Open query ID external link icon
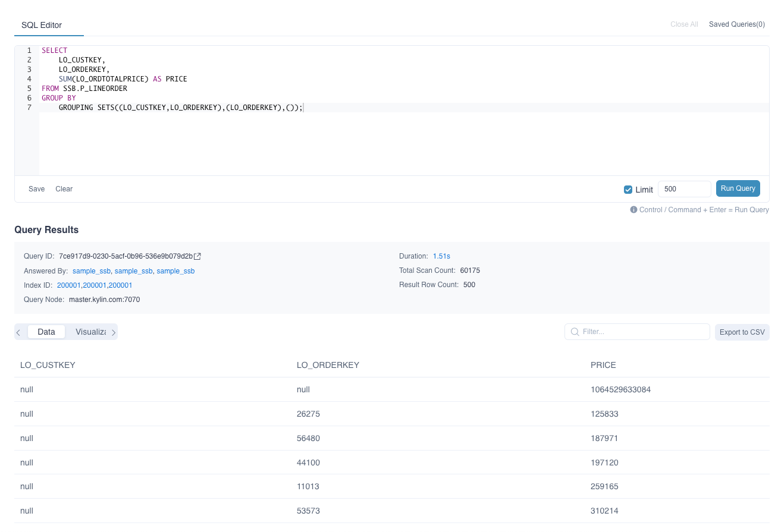Viewport: 778px width, 532px height. (x=198, y=256)
